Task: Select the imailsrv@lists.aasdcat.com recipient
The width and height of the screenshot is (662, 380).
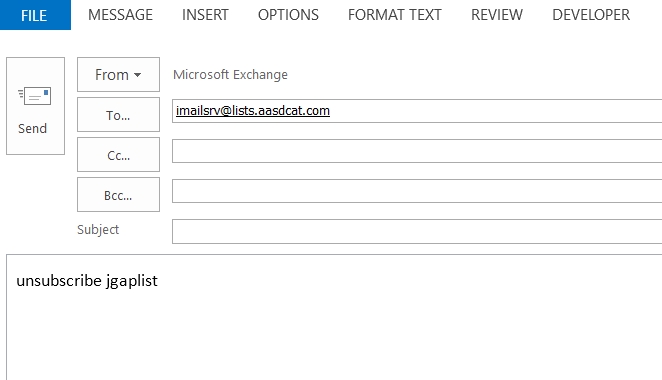Action: pyautogui.click(x=253, y=111)
